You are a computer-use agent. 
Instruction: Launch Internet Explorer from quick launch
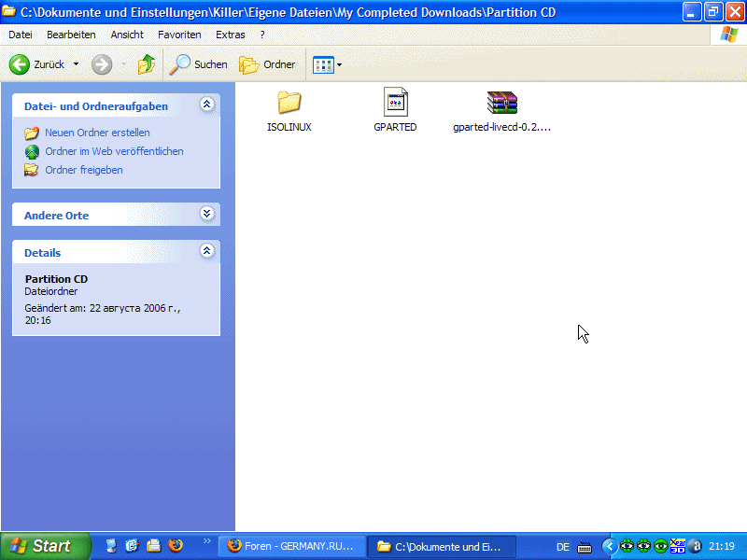coord(132,546)
